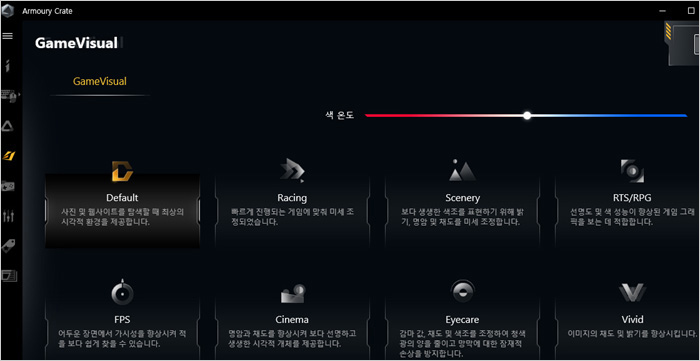This screenshot has width=700, height=361.
Task: Click the Racing mode label
Action: point(292,198)
